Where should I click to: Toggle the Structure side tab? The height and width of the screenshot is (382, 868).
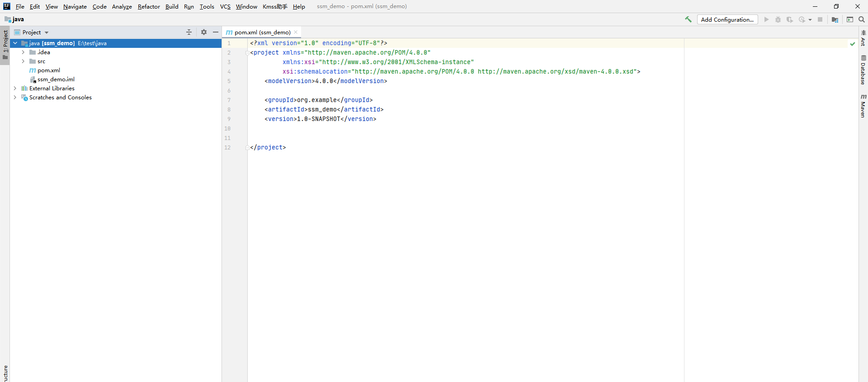click(5, 373)
